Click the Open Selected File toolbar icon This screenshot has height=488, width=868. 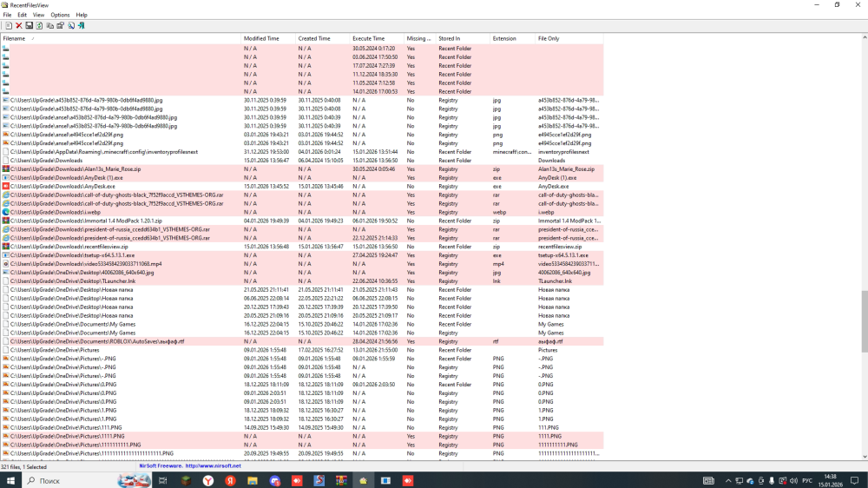coord(9,25)
